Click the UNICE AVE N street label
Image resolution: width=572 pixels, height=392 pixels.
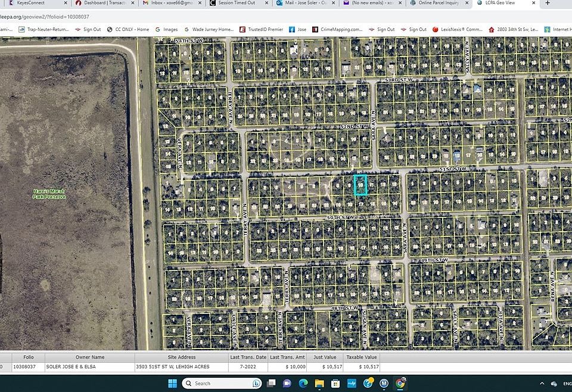tap(234, 331)
